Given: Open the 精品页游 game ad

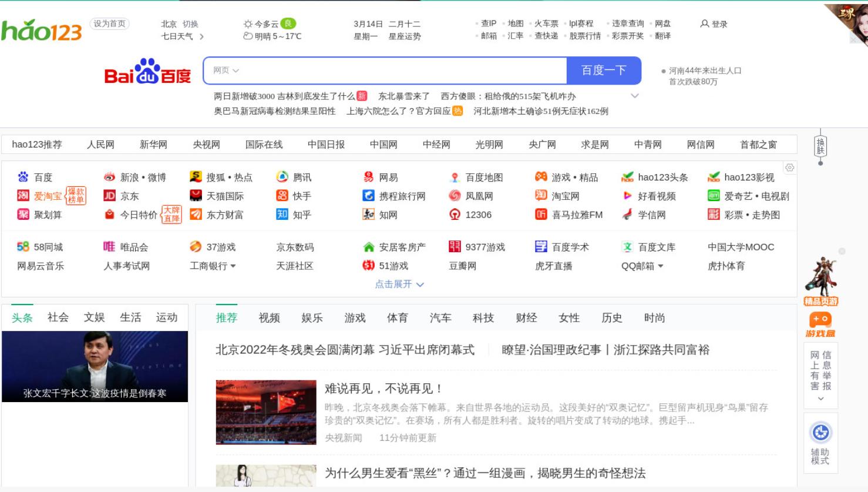Looking at the screenshot, I should [820, 282].
